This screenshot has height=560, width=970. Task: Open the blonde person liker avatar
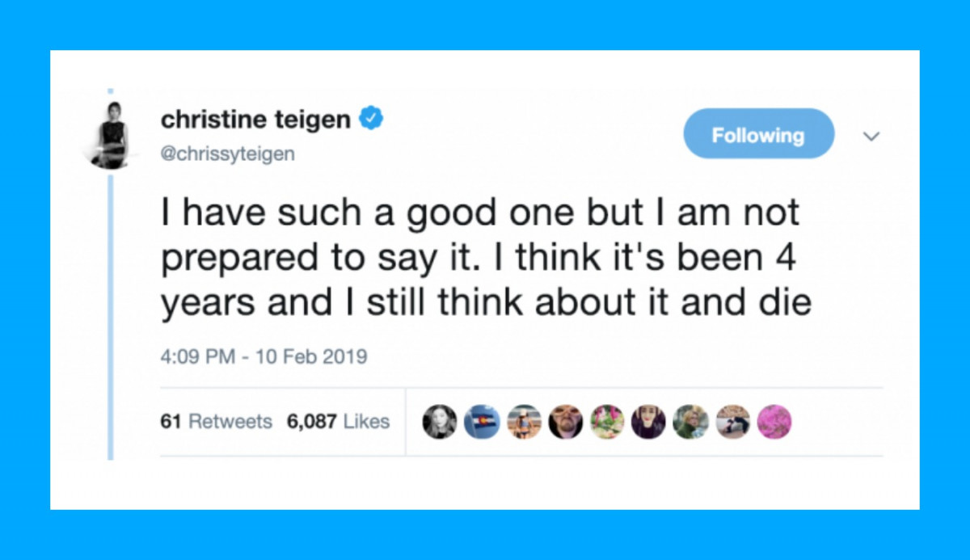coord(692,422)
